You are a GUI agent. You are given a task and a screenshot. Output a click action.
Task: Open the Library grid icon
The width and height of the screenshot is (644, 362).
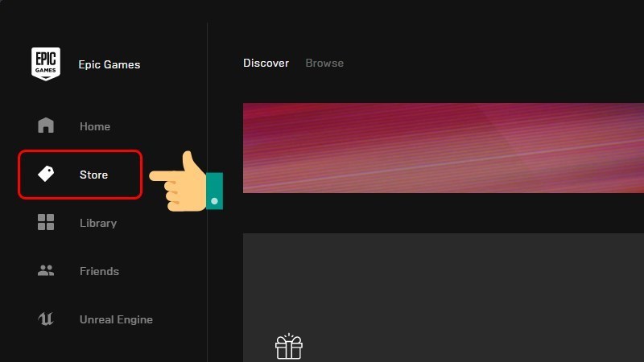click(46, 222)
